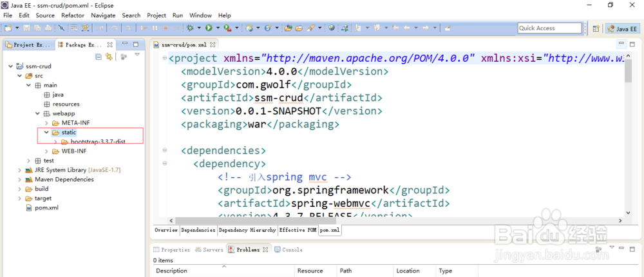
Task: Toggle Link with Editor in Package Explorer
Action: 109,57
